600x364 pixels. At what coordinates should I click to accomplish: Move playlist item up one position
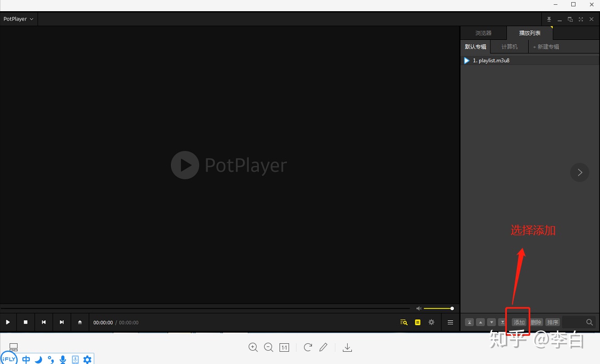[x=481, y=322]
